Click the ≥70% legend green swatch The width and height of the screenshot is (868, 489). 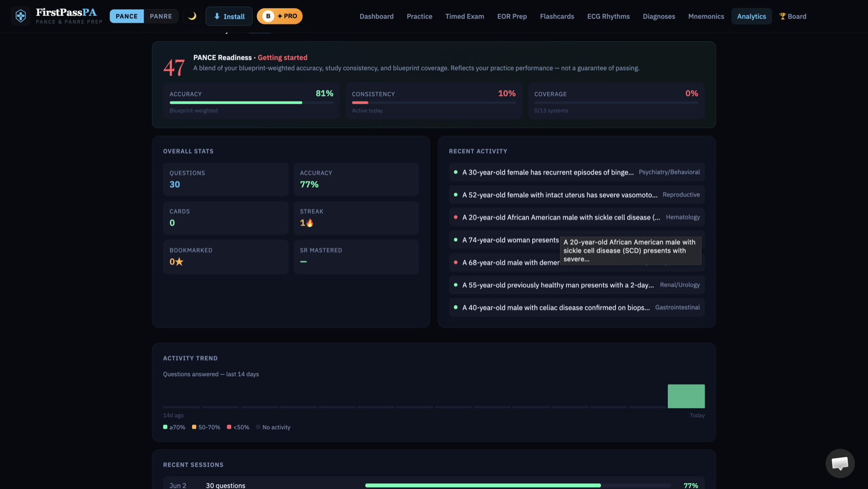point(165,427)
